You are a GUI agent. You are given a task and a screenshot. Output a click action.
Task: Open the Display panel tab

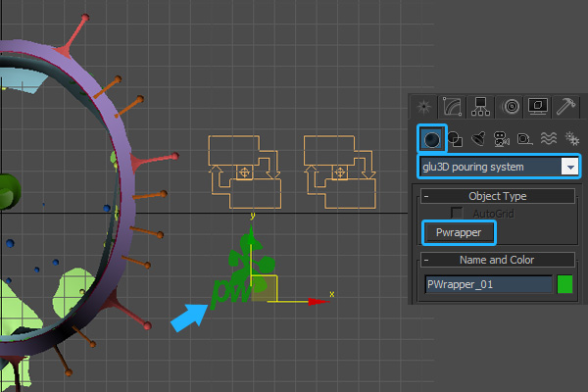(x=537, y=107)
